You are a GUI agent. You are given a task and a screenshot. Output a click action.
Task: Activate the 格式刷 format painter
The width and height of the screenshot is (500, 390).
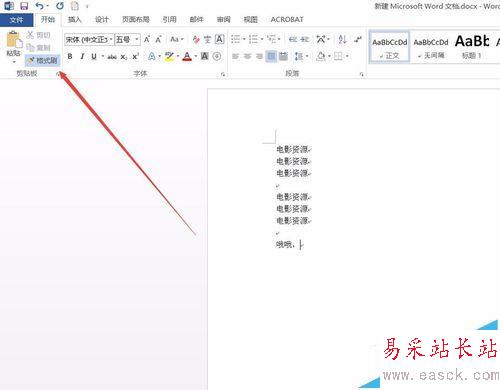pyautogui.click(x=43, y=60)
